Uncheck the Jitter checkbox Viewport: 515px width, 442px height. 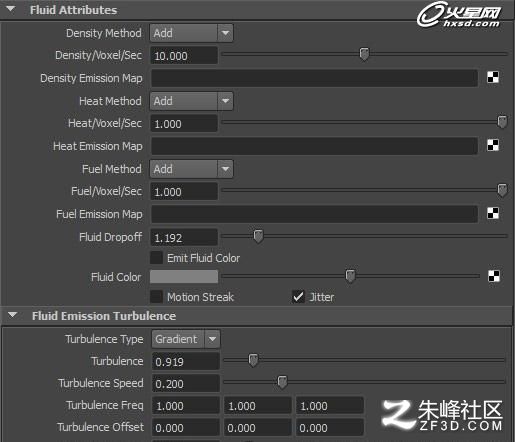[x=298, y=297]
